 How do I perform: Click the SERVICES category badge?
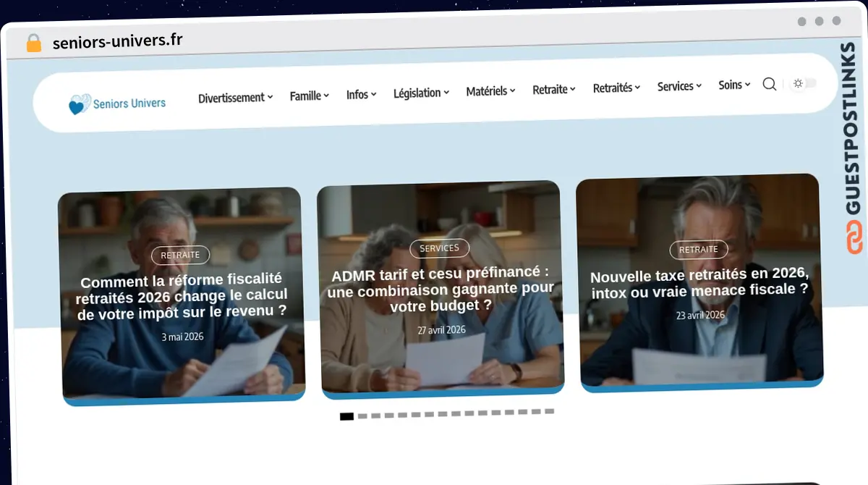coord(440,248)
